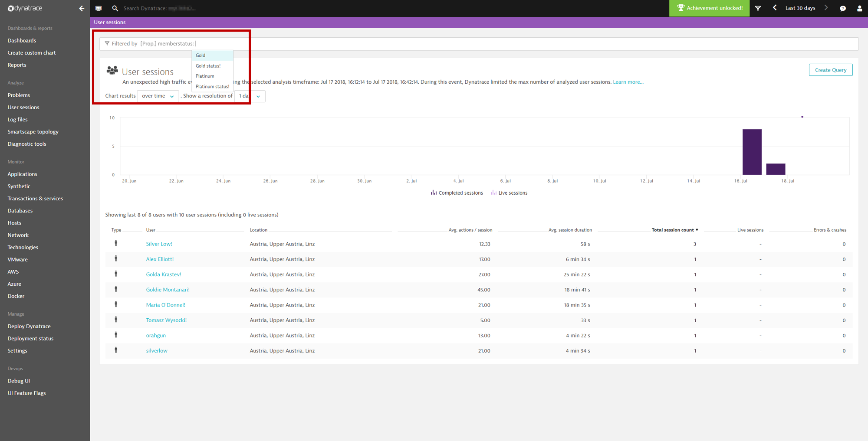Screen dimensions: 868x441
Task: Go to next timeframe arrow
Action: 826,8
